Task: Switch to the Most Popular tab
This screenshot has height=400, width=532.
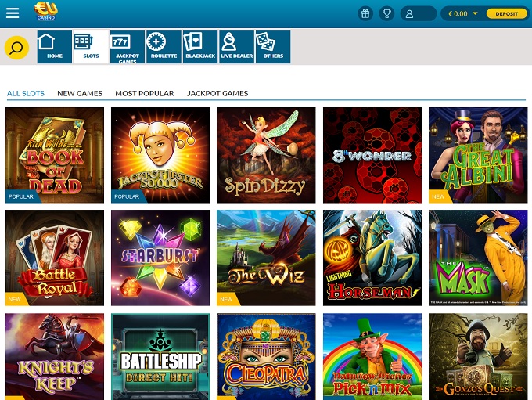Action: [144, 93]
